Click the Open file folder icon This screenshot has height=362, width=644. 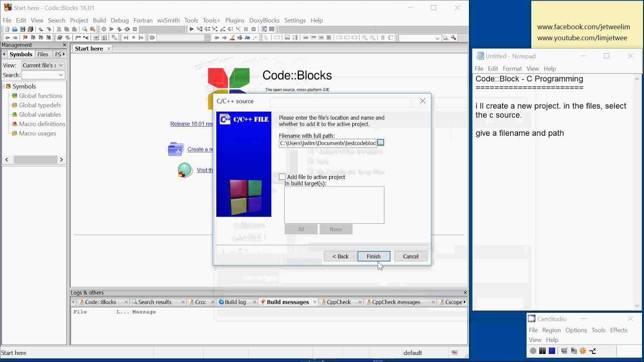(15, 29)
